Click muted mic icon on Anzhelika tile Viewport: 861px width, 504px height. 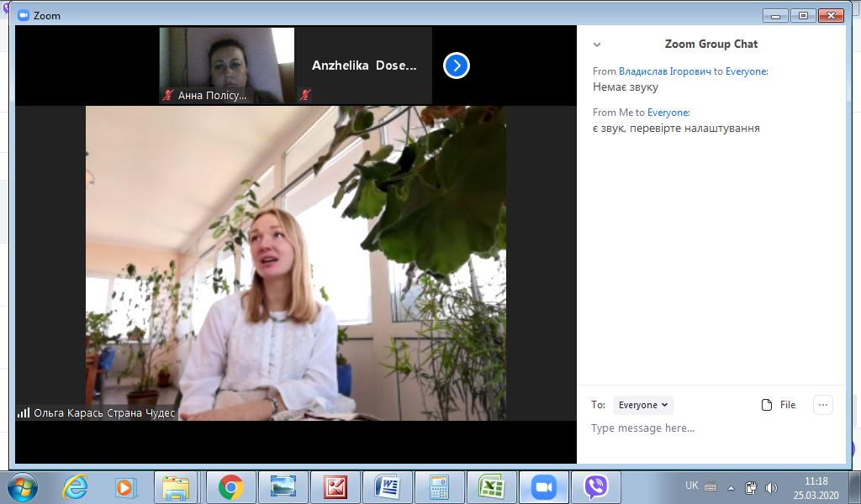pos(305,95)
